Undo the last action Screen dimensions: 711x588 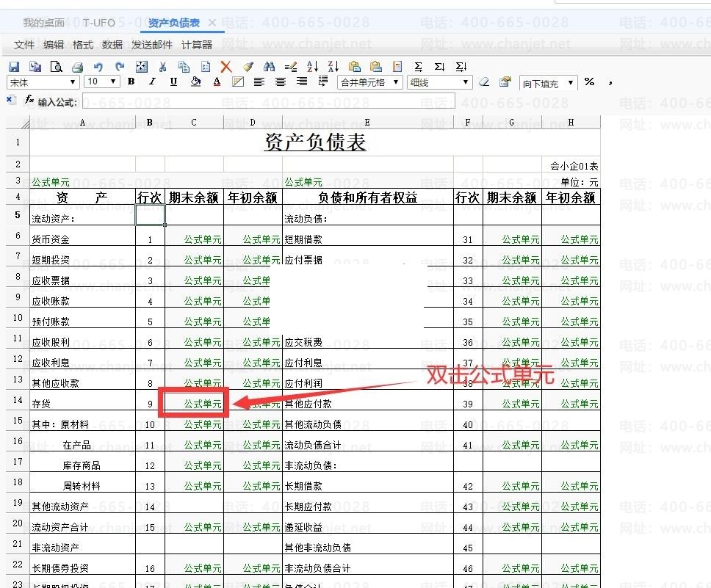[x=98, y=67]
